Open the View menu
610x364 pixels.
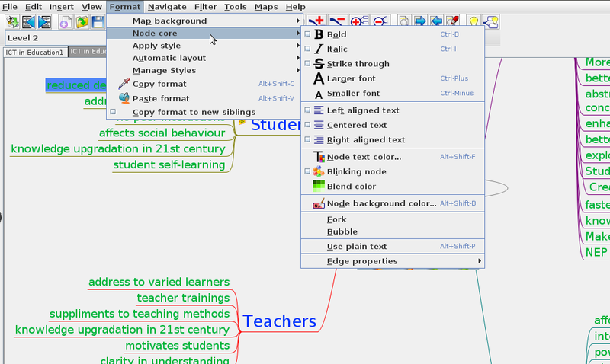[x=91, y=7]
